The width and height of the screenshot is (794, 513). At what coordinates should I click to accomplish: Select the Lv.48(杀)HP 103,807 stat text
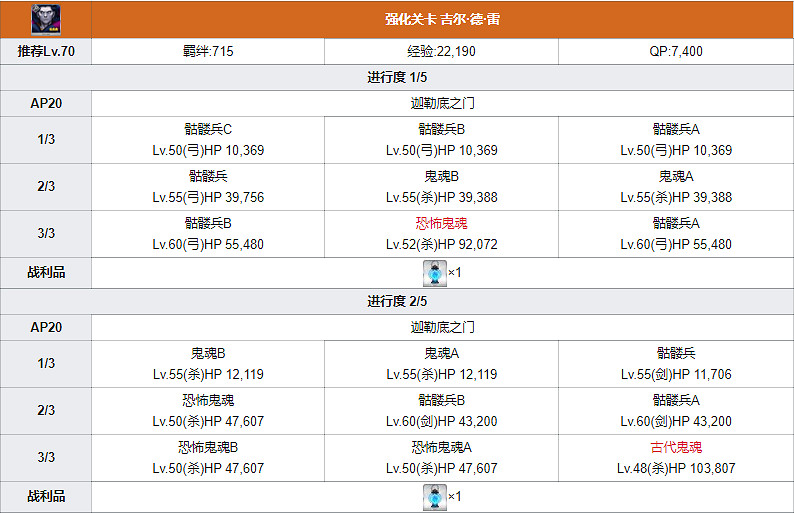point(675,468)
